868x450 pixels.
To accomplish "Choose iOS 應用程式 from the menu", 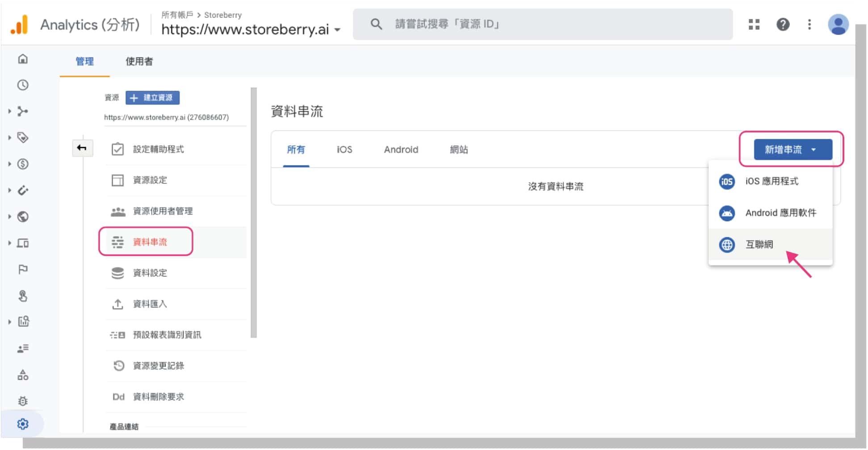I will 770,181.
